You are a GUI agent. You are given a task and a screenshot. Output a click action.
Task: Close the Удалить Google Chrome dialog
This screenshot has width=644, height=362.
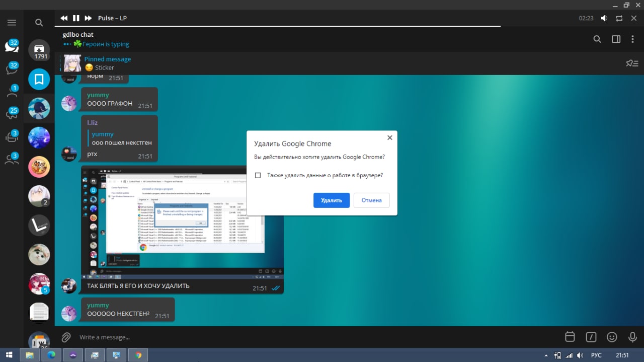pos(389,137)
